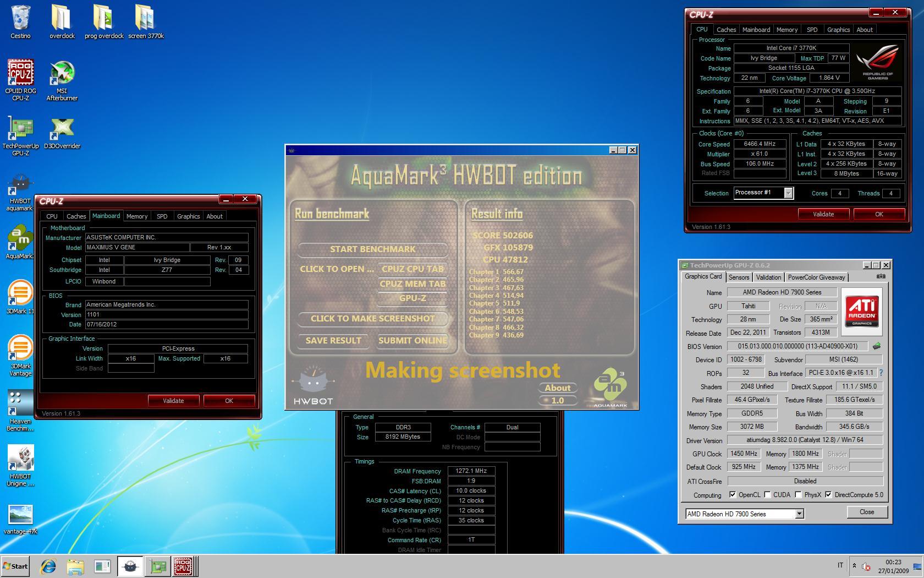Open the screen 3770k folder

click(x=146, y=22)
